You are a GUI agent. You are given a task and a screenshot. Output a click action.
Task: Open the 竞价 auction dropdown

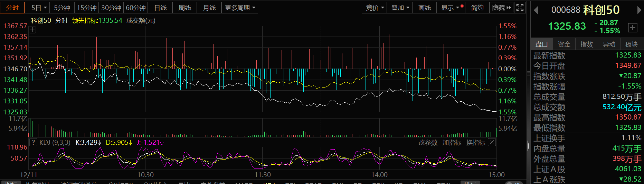click(374, 8)
